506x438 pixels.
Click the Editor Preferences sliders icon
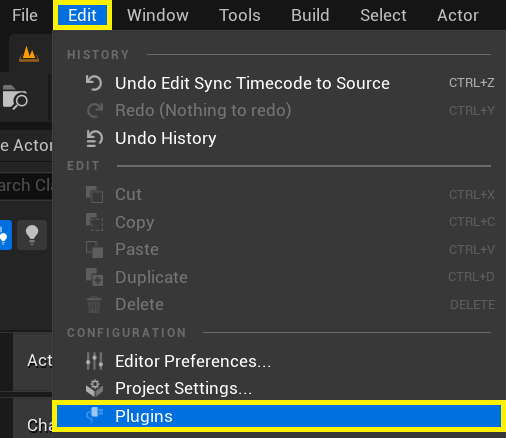pos(94,361)
